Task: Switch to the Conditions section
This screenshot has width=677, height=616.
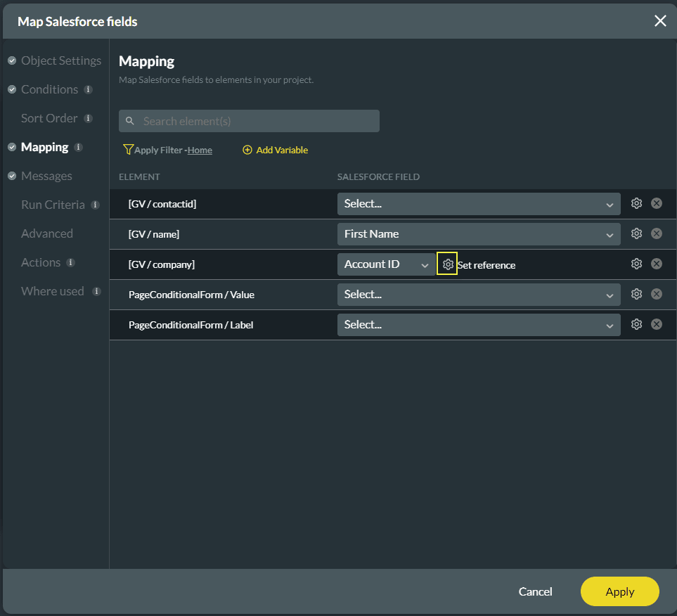Action: click(49, 89)
